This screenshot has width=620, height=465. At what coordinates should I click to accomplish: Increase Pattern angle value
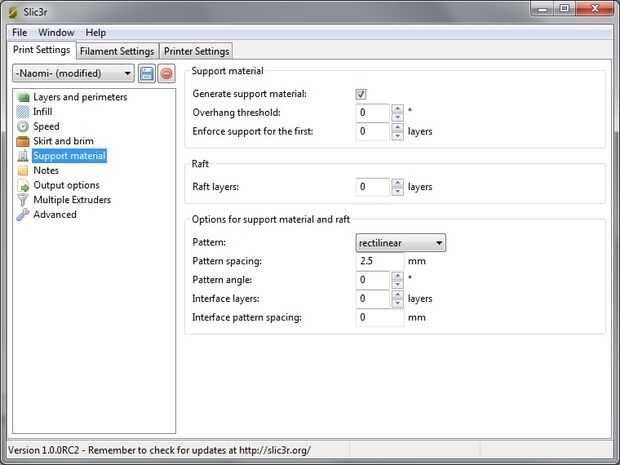pos(397,276)
